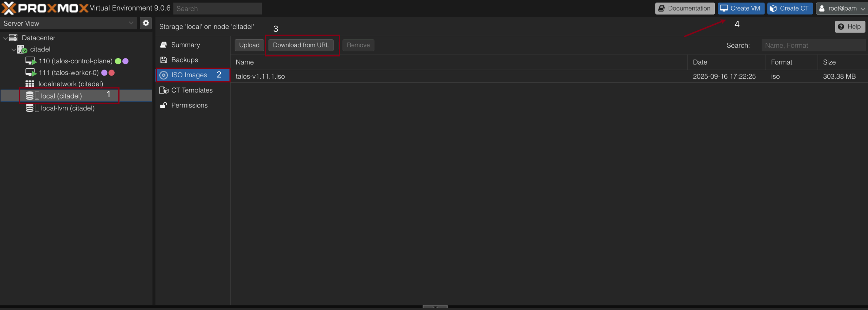Collapse the citadel node chevron

point(14,50)
